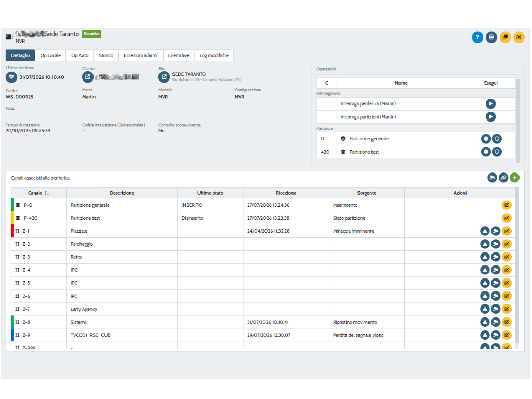
Task: Open the Sito external link icon
Action: (164, 77)
